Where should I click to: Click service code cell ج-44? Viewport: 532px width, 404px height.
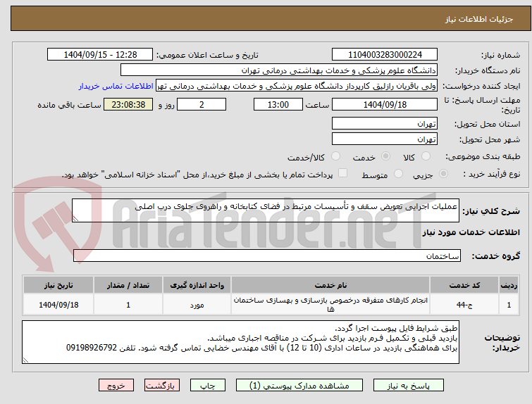464,304
